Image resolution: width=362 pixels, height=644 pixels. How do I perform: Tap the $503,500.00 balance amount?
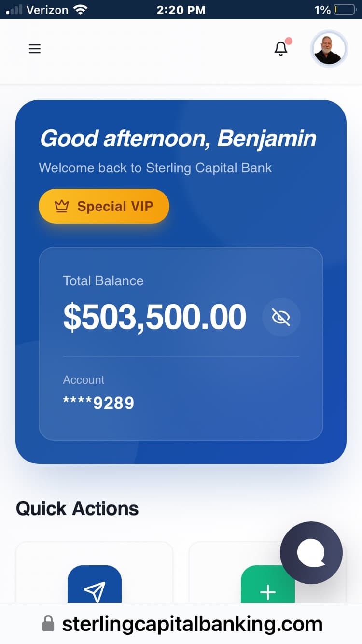(154, 317)
